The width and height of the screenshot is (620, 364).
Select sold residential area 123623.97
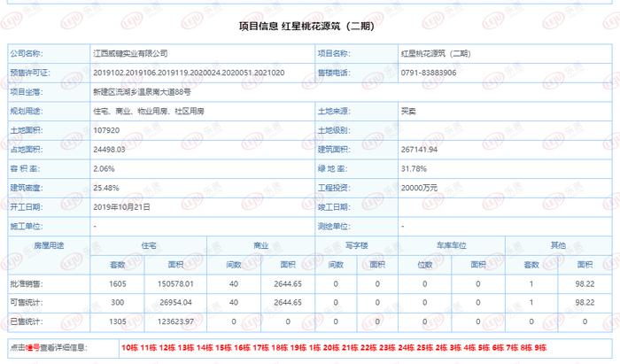point(175,321)
